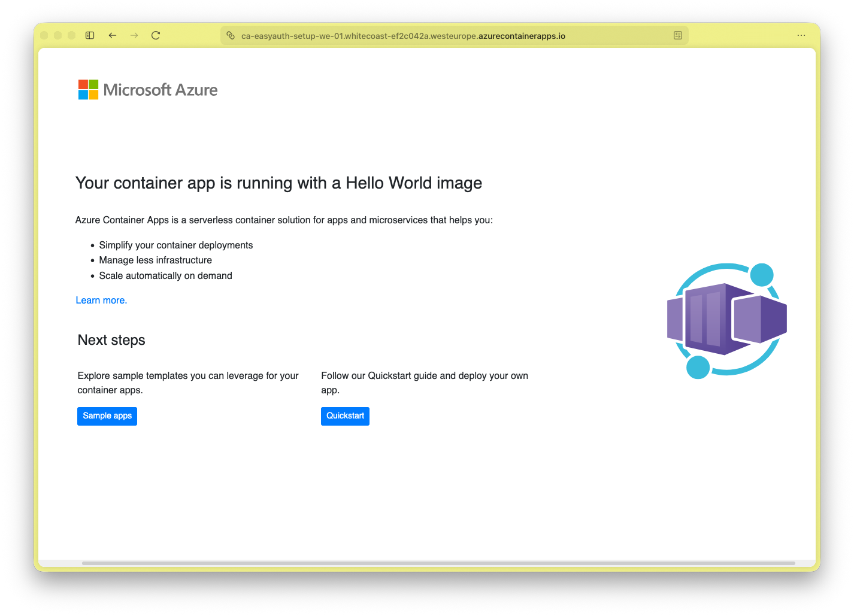Click the Azure Container Apps illustration
This screenshot has width=854, height=616.
point(727,321)
